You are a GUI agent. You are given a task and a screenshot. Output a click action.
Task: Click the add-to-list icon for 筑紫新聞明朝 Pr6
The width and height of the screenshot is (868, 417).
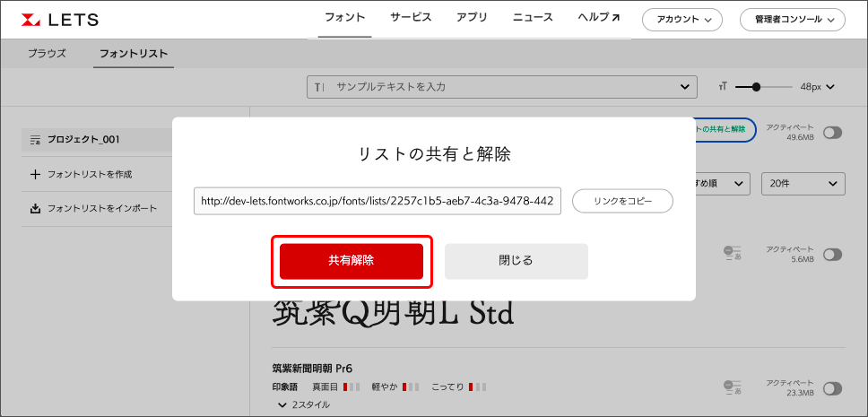[x=733, y=388]
